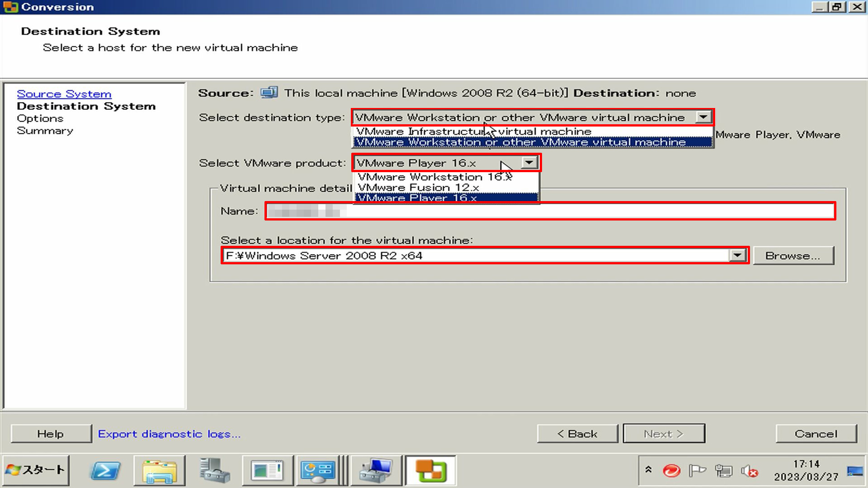Open the network tray icon
Screen dimensions: 868x488
point(723,471)
